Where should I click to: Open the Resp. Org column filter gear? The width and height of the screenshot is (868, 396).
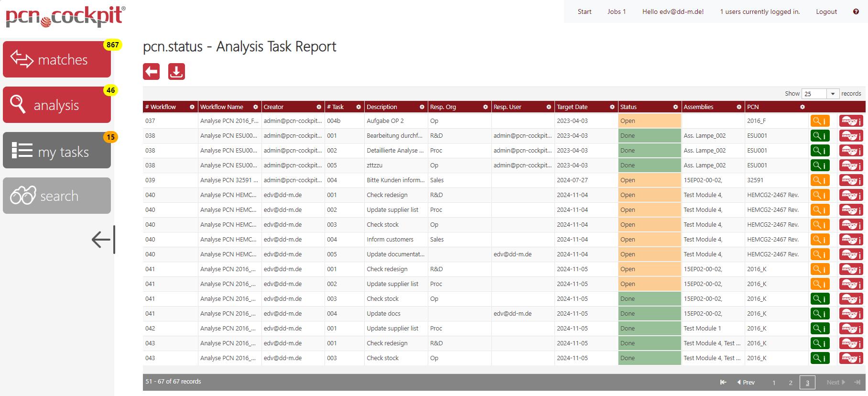point(486,107)
